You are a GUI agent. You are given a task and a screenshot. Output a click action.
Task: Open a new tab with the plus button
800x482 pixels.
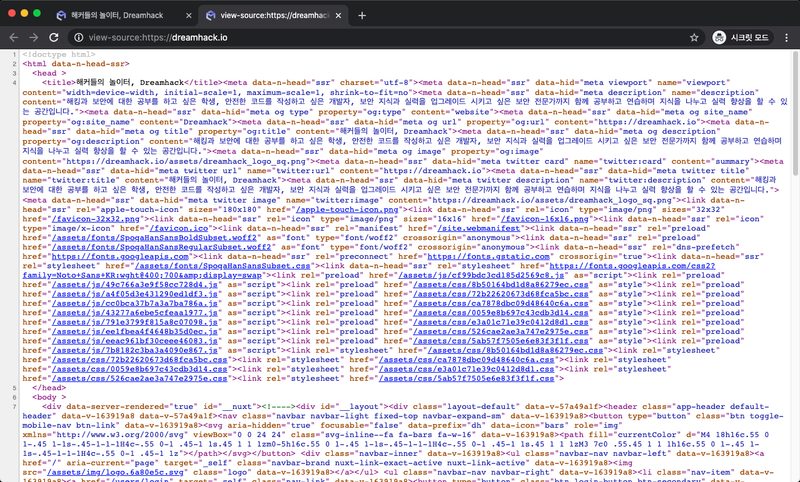[x=362, y=16]
